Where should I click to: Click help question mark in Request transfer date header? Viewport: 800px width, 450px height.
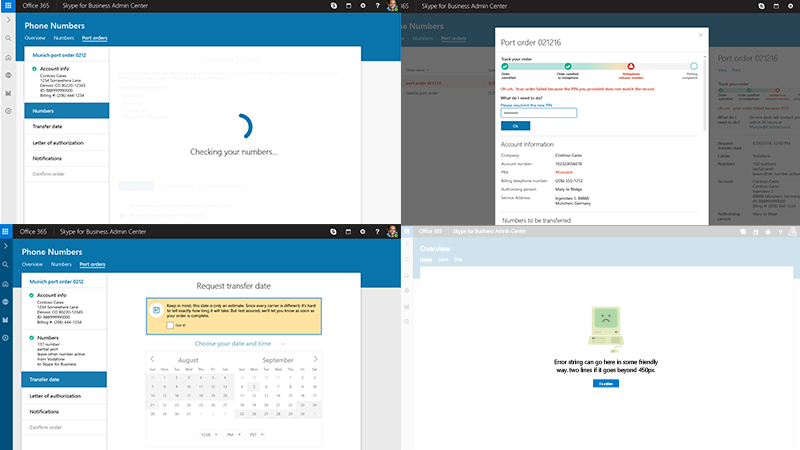pos(377,232)
